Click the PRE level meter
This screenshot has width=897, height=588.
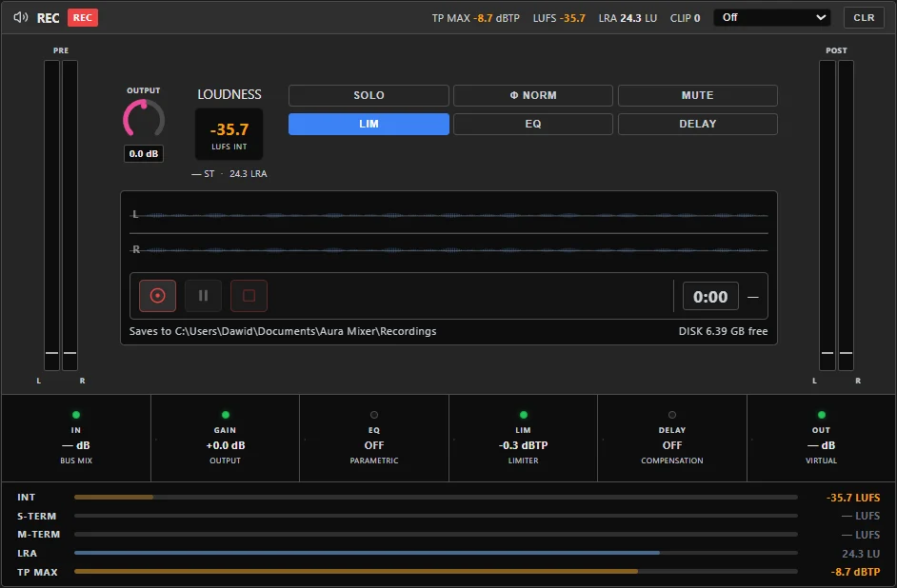[x=61, y=215]
